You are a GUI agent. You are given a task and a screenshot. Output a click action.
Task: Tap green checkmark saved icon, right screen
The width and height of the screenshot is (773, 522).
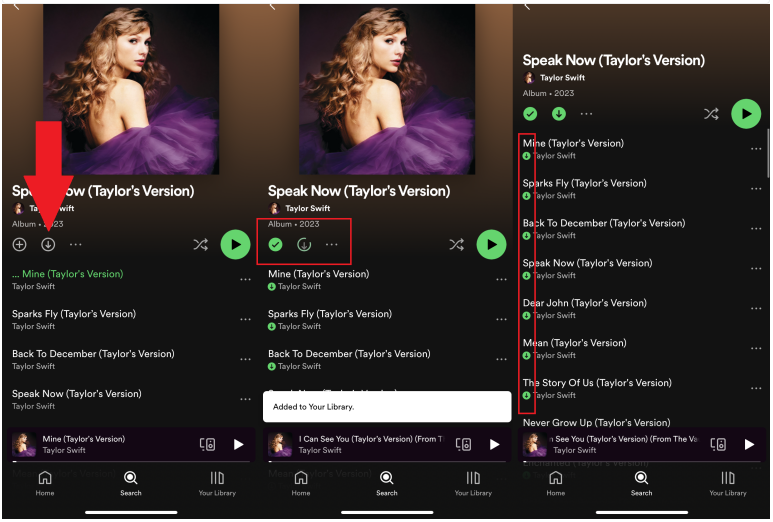click(x=530, y=114)
